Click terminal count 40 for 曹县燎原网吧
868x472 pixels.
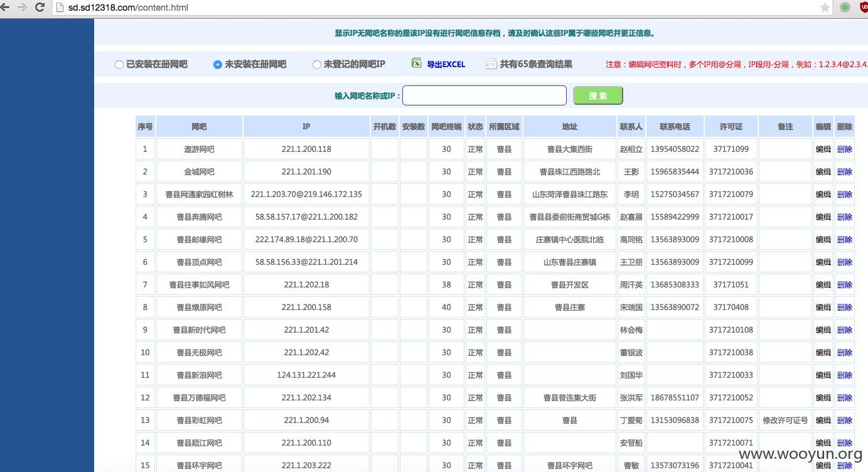(446, 308)
